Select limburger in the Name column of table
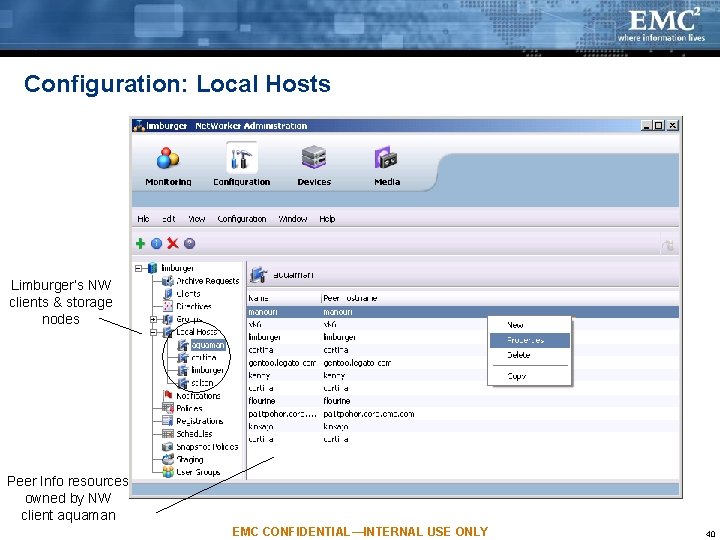 coord(264,338)
